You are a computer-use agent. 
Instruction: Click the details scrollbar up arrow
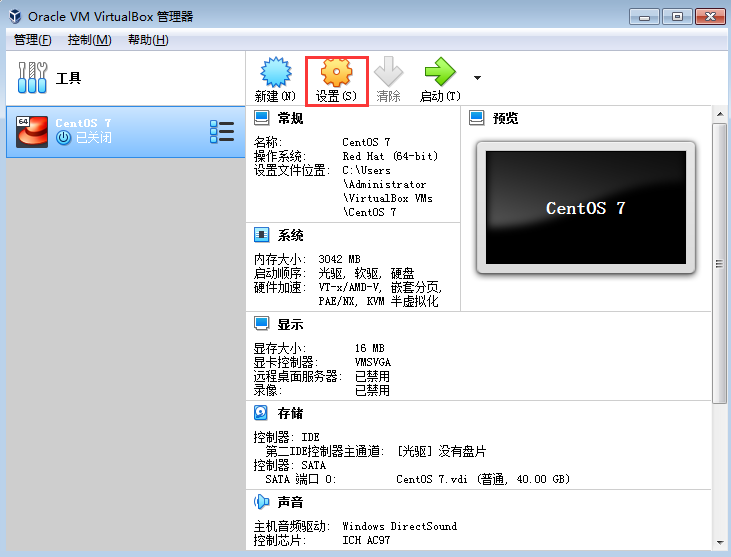[x=720, y=114]
